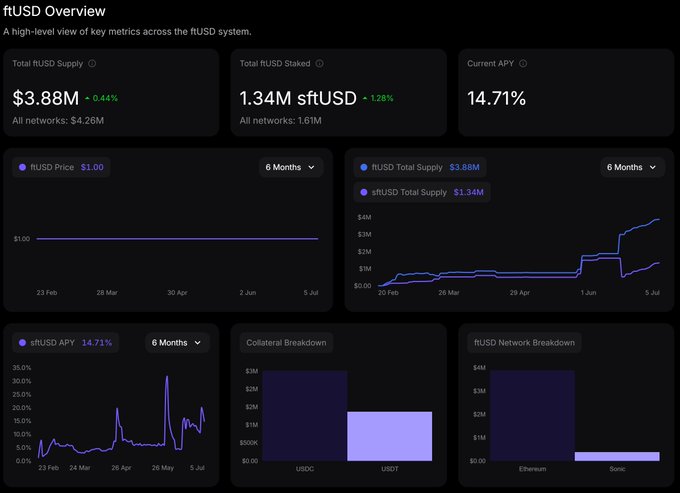680x493 pixels.
Task: Click info icon beside Total ftUSD Staked
Action: [320, 63]
